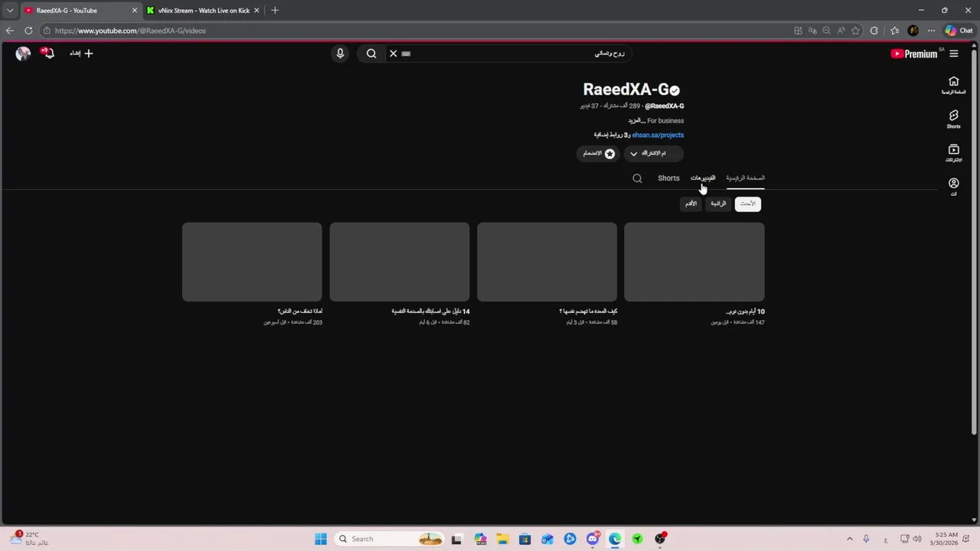Click the Windows taskbar Search box
The width and height of the screenshot is (980, 551).
[x=390, y=539]
